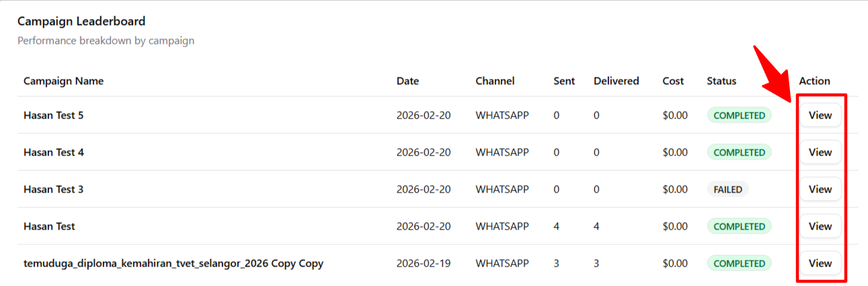The height and width of the screenshot is (286, 868).
Task: Select the Cost column header
Action: coord(673,81)
